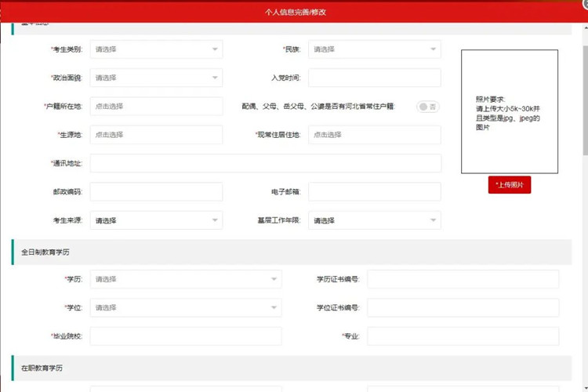Click the 毕业院校 text field
This screenshot has height=392, width=588.
tap(185, 336)
